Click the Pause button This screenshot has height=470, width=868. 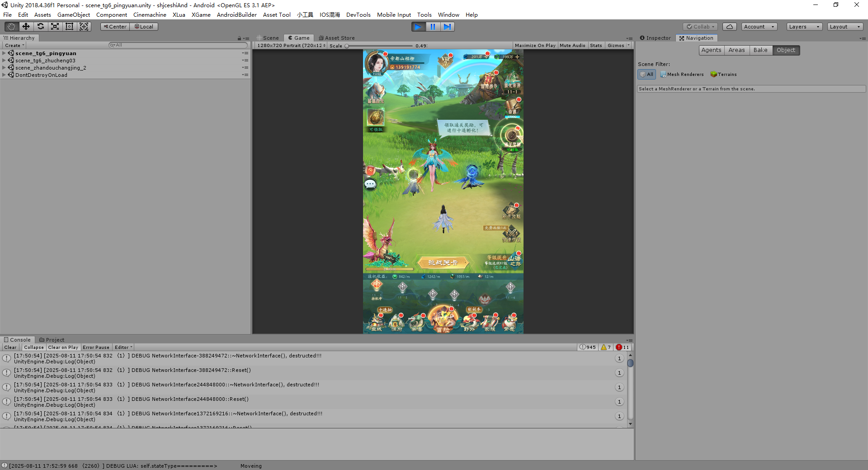pyautogui.click(x=433, y=27)
